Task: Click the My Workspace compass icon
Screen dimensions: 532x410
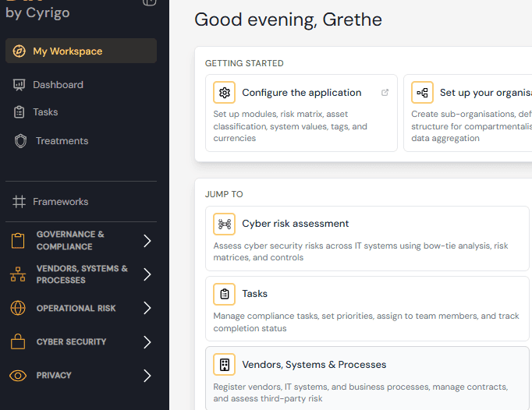Action: coord(19,51)
